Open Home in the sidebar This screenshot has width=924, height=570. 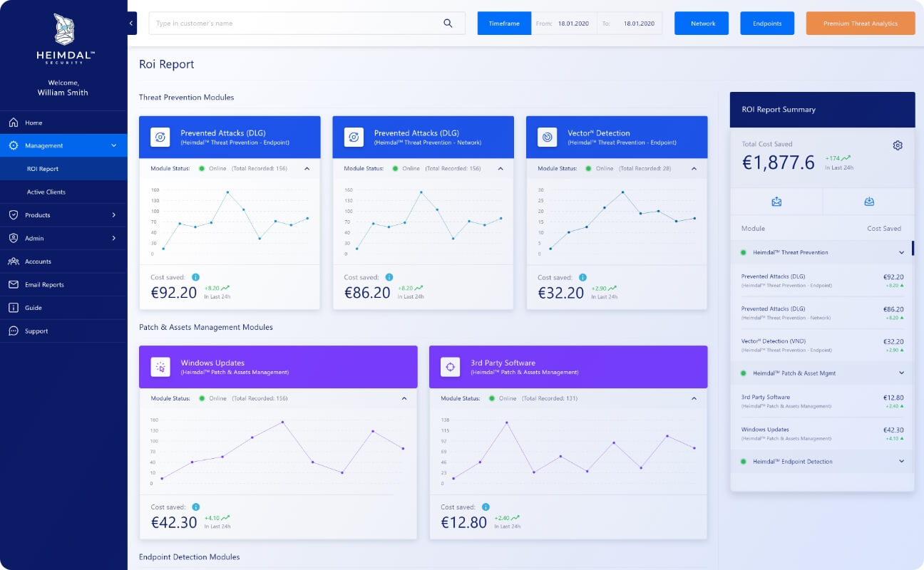(x=63, y=123)
